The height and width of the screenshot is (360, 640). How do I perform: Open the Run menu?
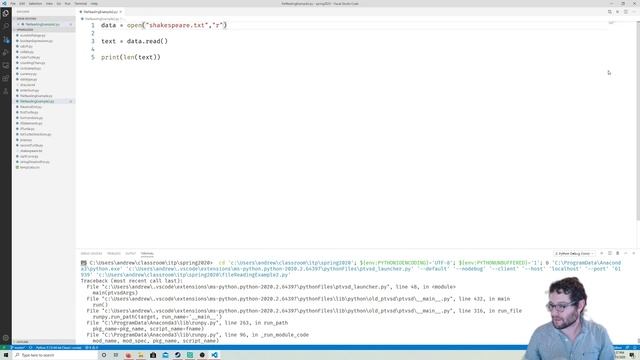pos(68,4)
